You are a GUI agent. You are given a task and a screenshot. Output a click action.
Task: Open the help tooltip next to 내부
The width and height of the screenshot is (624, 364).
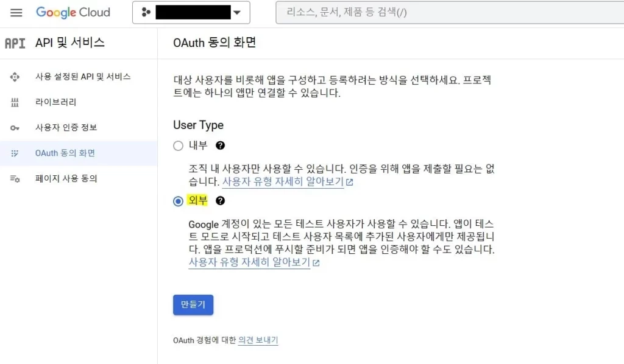coord(221,145)
